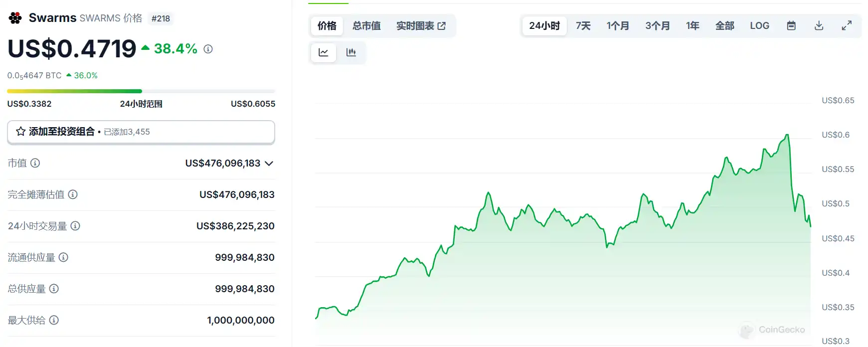The height and width of the screenshot is (347, 868).
Task: Click the #218 rank badge
Action: [161, 18]
